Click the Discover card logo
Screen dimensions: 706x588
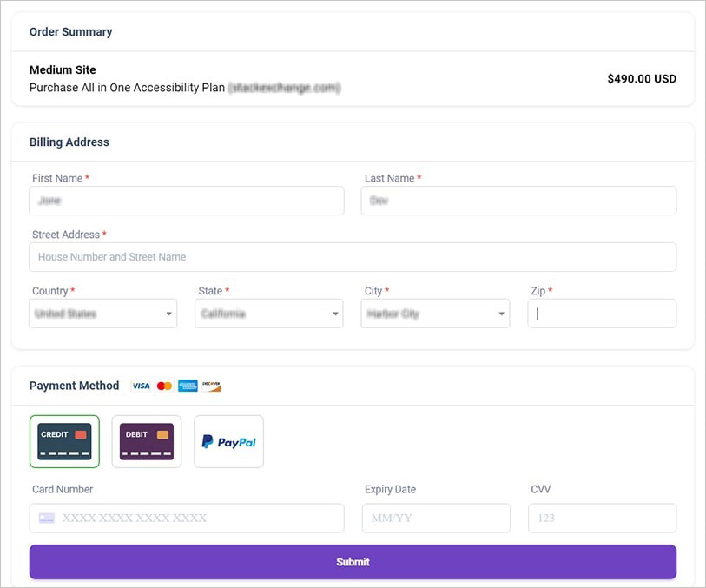pos(211,386)
